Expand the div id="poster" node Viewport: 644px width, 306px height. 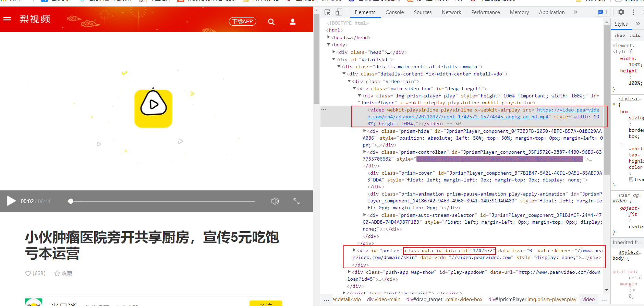tap(354, 250)
